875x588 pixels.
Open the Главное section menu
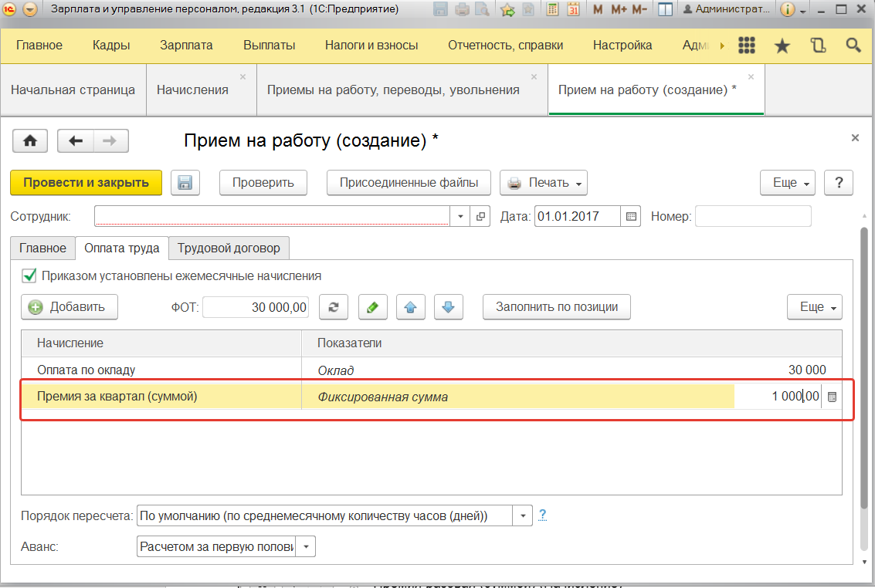coord(39,46)
